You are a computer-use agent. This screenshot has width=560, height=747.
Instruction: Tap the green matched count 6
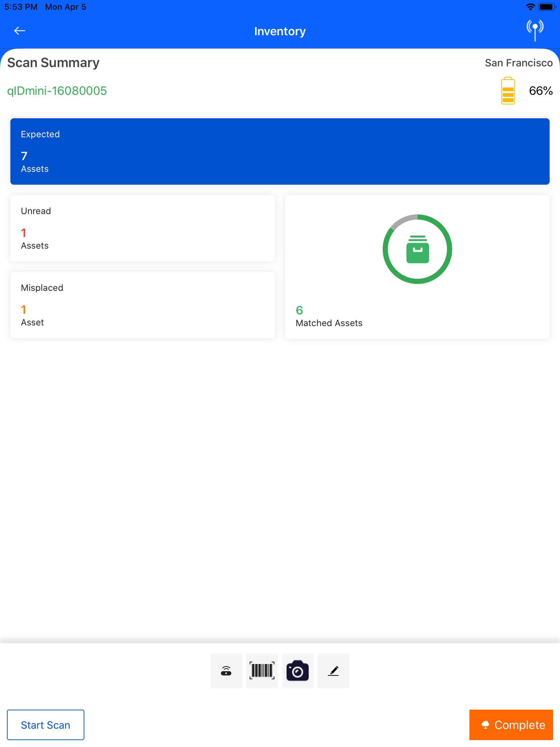tap(299, 310)
